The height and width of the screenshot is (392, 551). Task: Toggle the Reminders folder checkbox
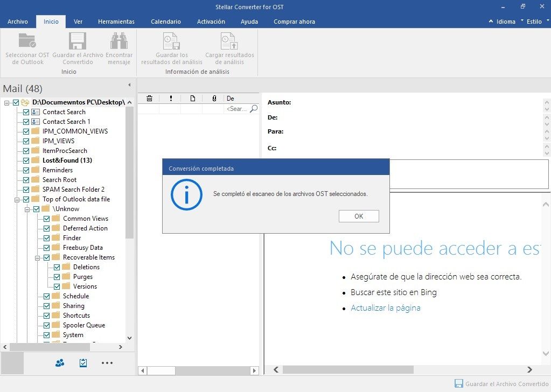click(x=26, y=170)
